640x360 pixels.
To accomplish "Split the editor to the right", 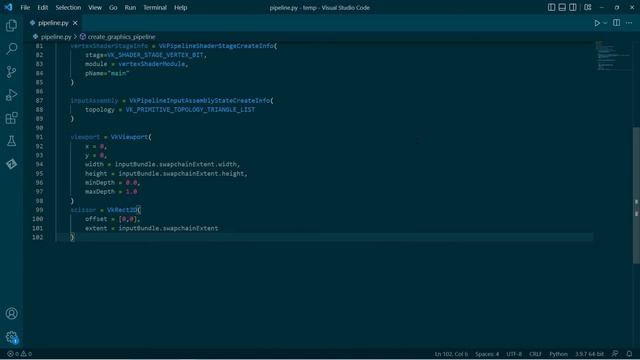I will 616,23.
